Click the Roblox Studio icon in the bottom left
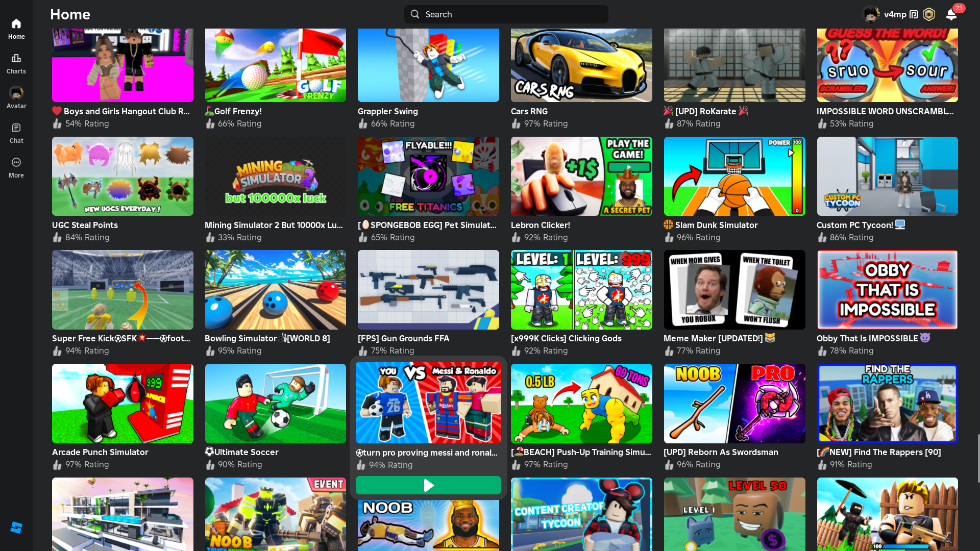The width and height of the screenshot is (980, 551). pyautogui.click(x=16, y=528)
